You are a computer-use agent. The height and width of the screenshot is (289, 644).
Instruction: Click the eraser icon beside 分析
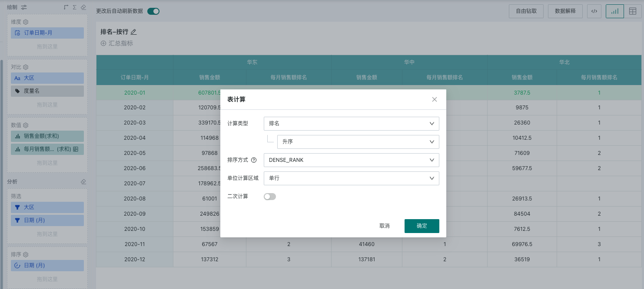(83, 181)
